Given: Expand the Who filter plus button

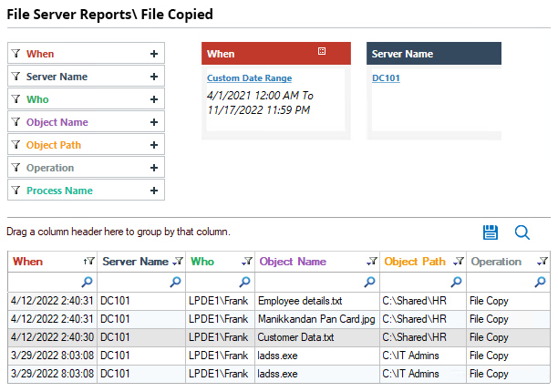Looking at the screenshot, I should pyautogui.click(x=154, y=99).
